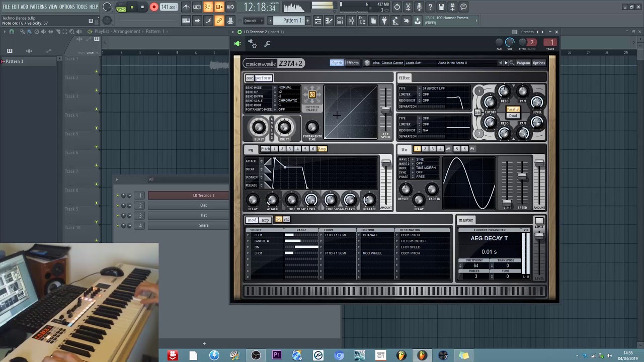Select the Snare channel button

coord(188,225)
